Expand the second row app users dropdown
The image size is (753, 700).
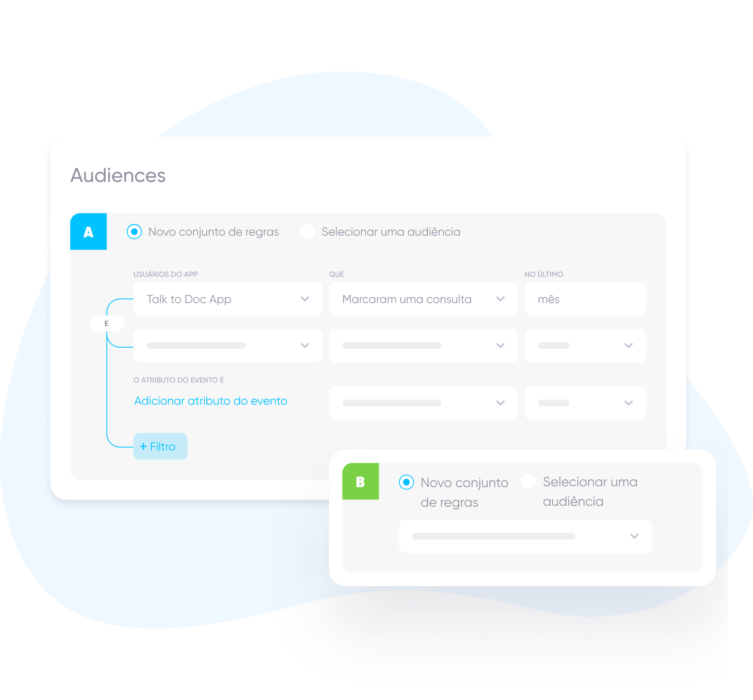pyautogui.click(x=304, y=345)
